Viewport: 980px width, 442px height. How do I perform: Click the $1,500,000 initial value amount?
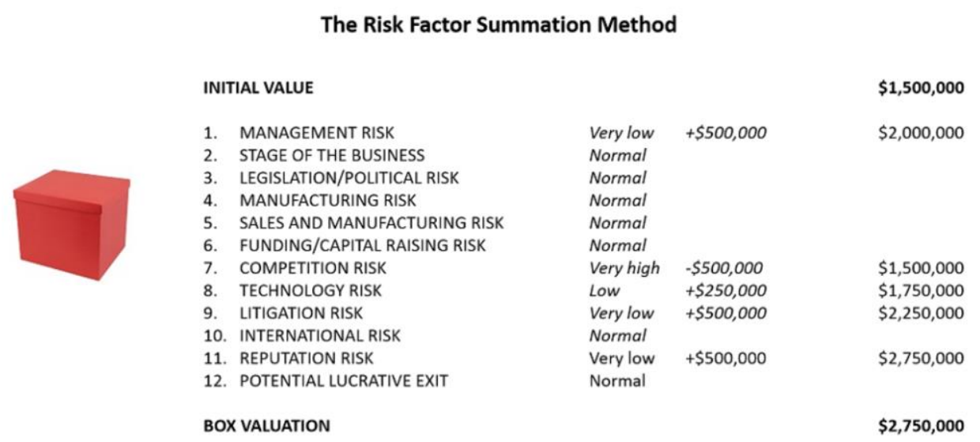(x=921, y=88)
